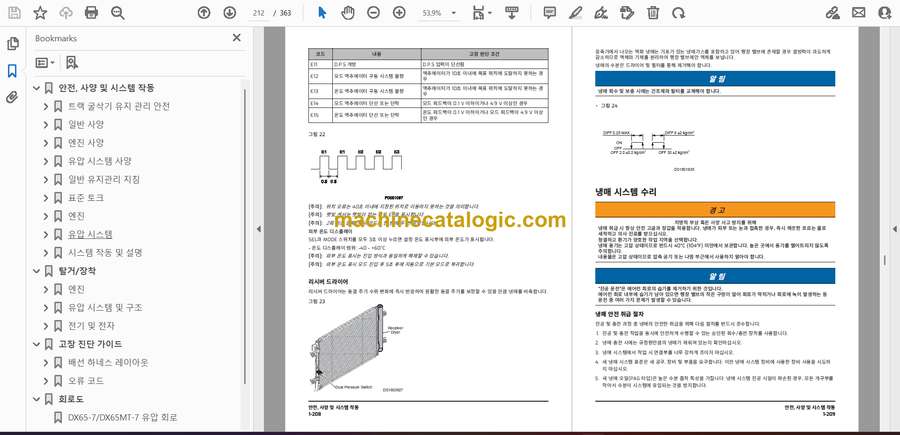Viewport: 900px width, 435px height.
Task: Click the 리시버 드라이어 heading
Action: [328, 282]
